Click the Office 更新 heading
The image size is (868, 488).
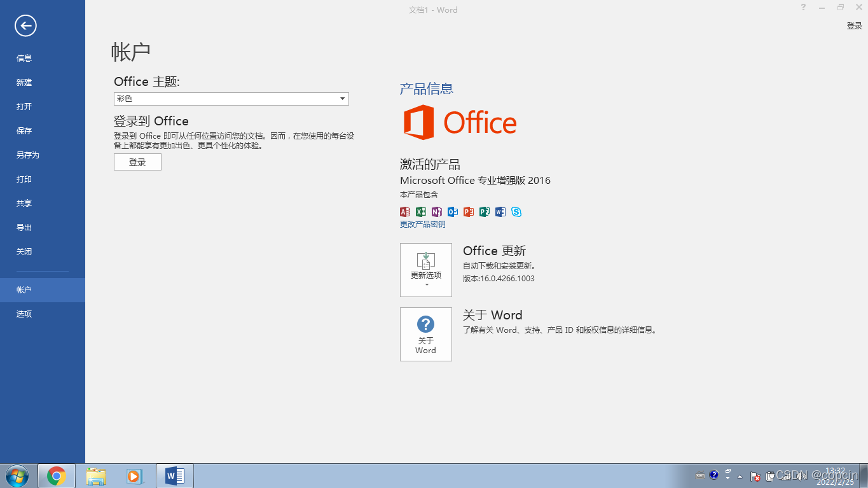(x=494, y=251)
